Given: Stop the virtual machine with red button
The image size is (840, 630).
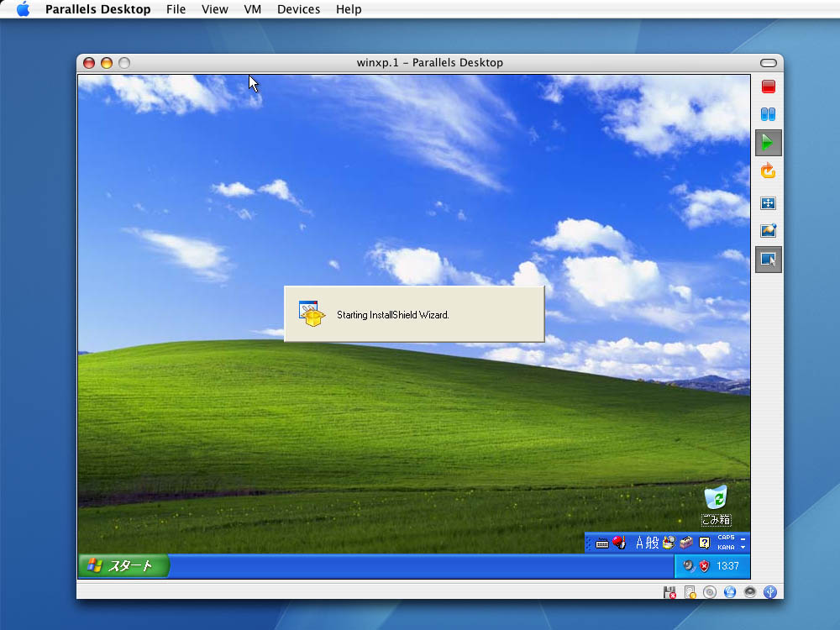Looking at the screenshot, I should (x=768, y=87).
